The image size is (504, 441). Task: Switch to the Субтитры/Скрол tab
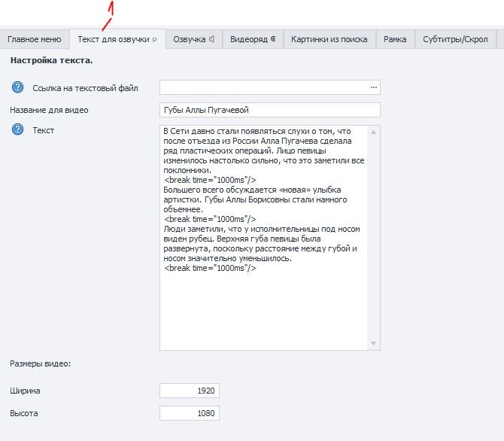click(x=455, y=39)
